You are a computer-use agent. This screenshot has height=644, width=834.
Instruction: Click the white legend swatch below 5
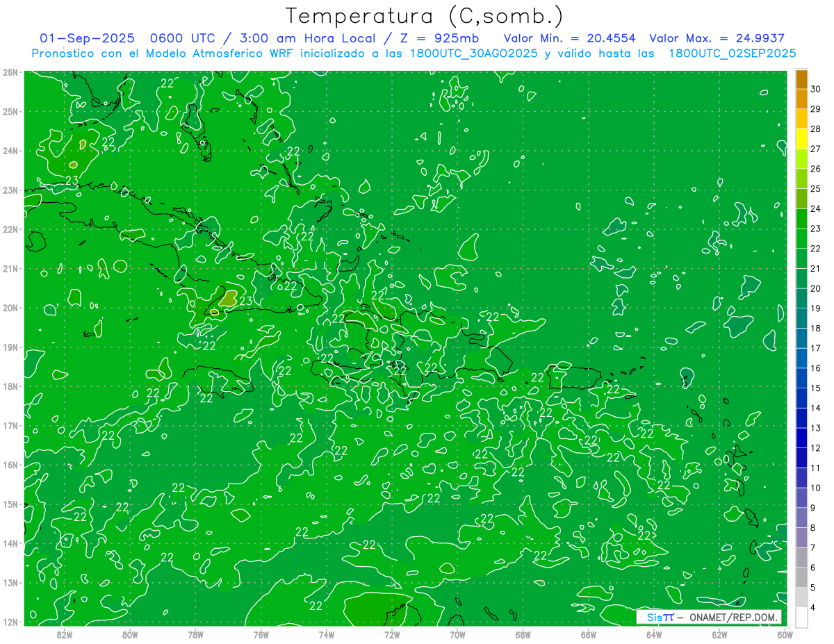coord(801,617)
